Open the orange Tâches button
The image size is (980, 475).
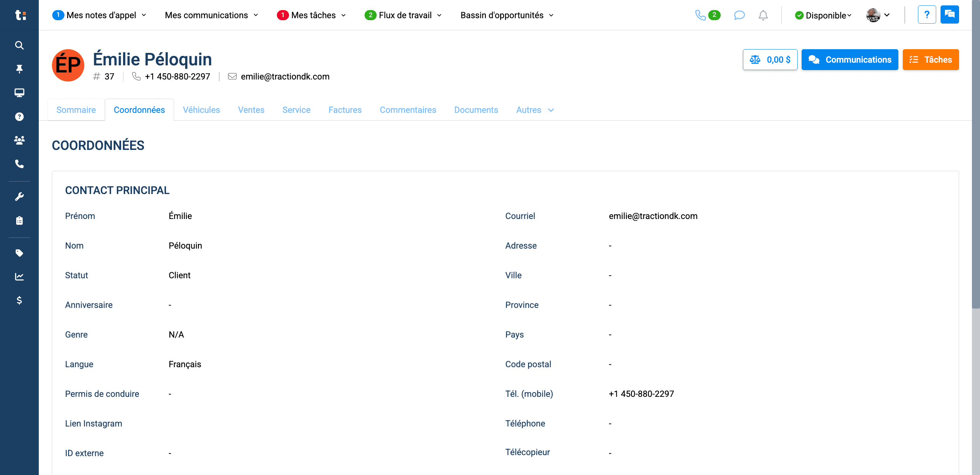click(930, 60)
